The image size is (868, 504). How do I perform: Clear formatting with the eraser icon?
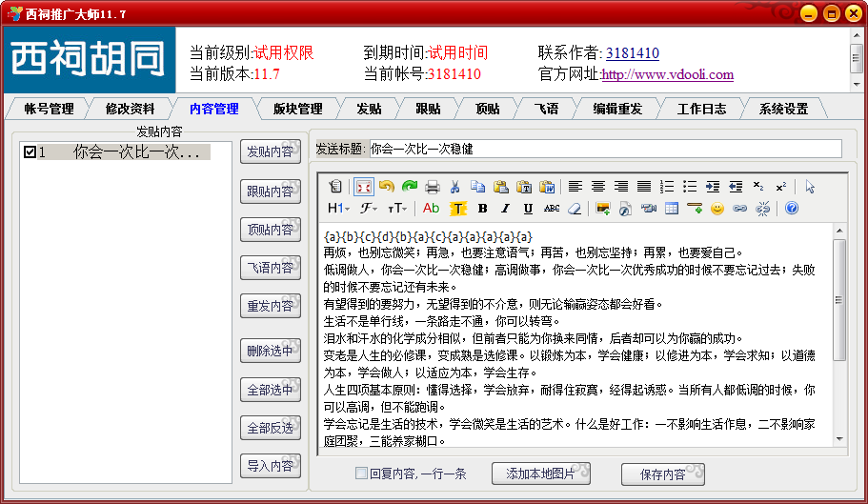pos(575,209)
